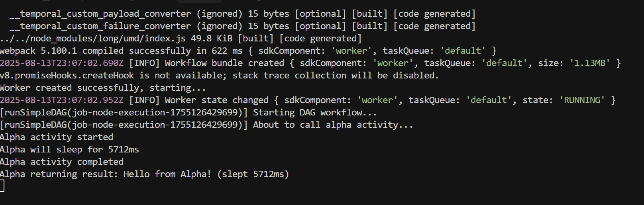Click "Worker created successfully, starting..." line
The width and height of the screenshot is (644, 205).
click(x=103, y=88)
